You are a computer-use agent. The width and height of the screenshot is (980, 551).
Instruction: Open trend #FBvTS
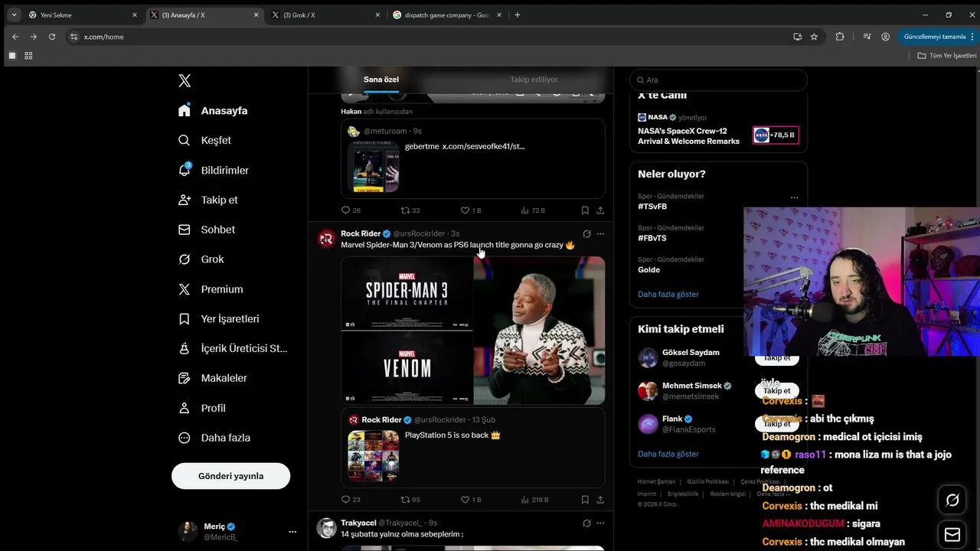(x=652, y=238)
